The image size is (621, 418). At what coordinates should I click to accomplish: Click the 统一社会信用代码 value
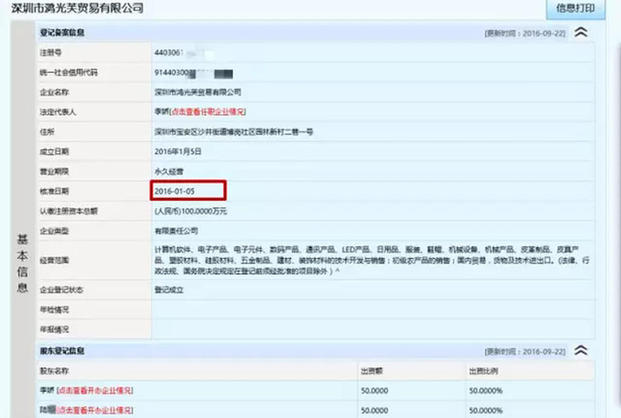(x=180, y=73)
